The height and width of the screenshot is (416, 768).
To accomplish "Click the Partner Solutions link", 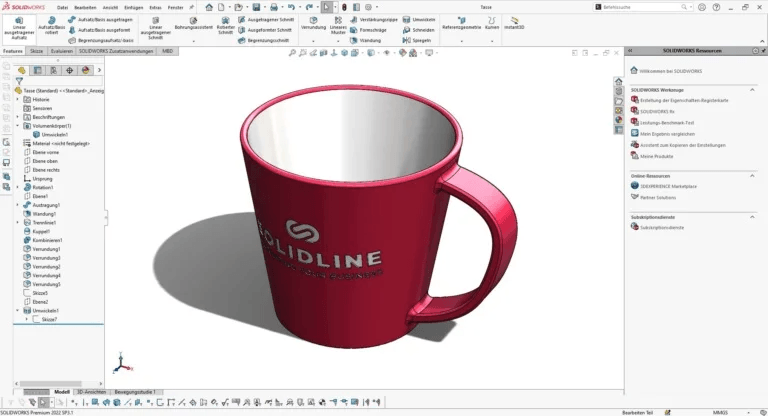I will [658, 197].
